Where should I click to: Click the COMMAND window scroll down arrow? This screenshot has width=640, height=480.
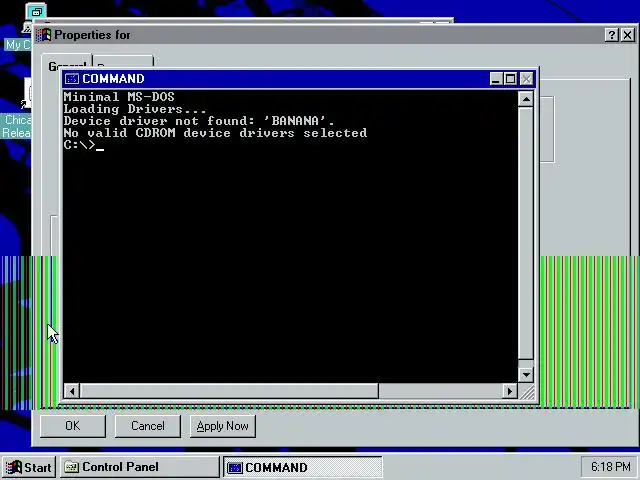coord(526,374)
